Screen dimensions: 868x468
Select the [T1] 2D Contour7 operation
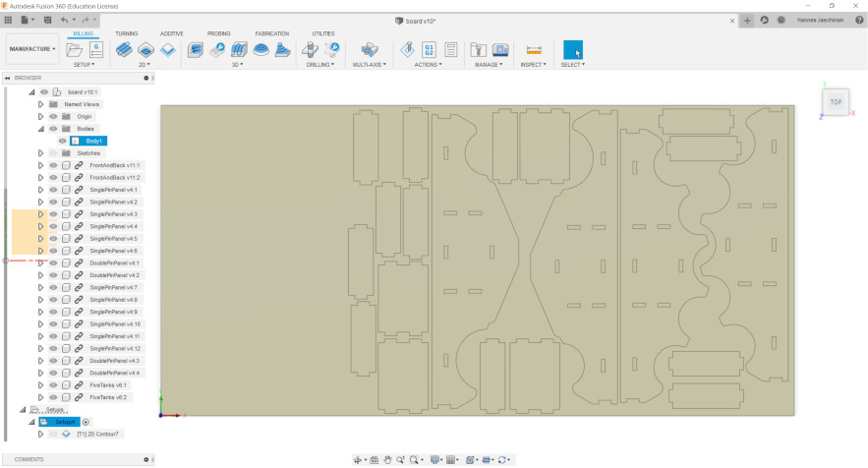pyautogui.click(x=97, y=435)
